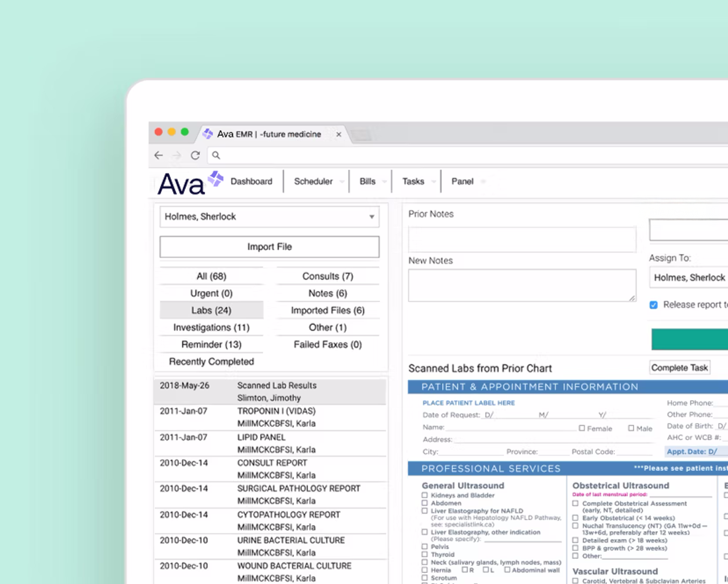Open the Dashboard menu item
This screenshot has height=584, width=728.
tap(251, 181)
